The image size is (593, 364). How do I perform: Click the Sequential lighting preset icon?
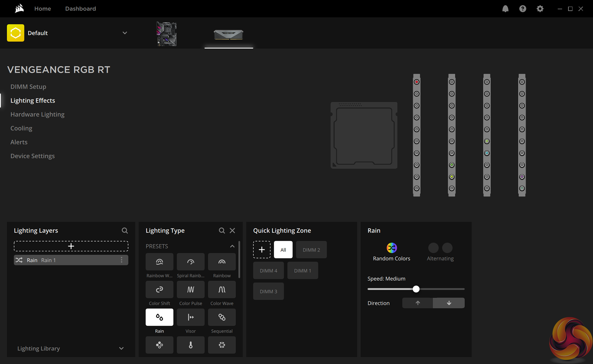coord(222,317)
